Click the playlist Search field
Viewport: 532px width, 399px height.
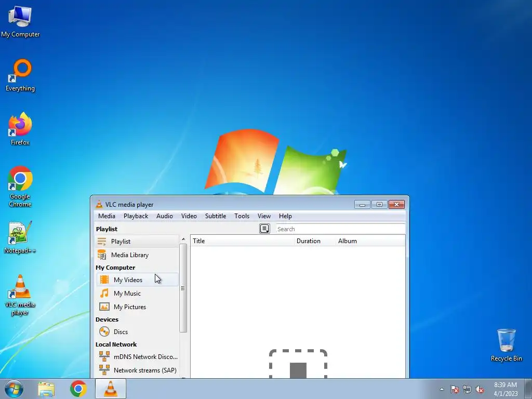tap(340, 229)
